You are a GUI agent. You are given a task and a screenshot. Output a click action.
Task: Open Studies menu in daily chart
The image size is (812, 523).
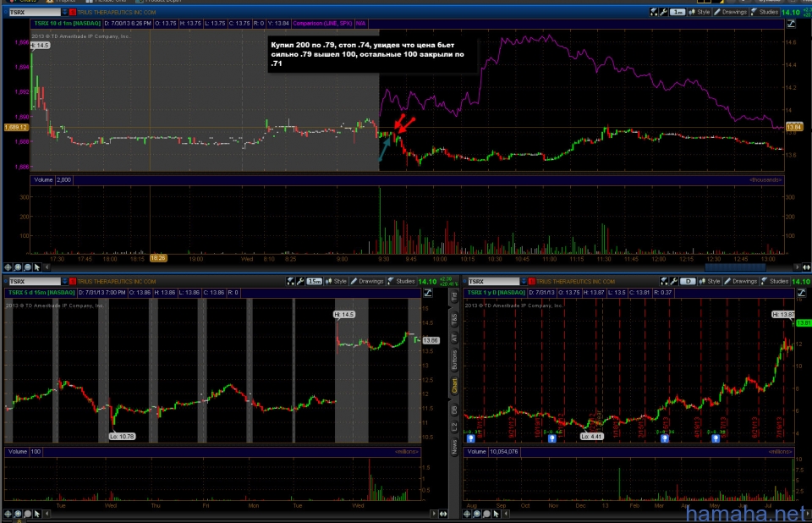pos(776,282)
